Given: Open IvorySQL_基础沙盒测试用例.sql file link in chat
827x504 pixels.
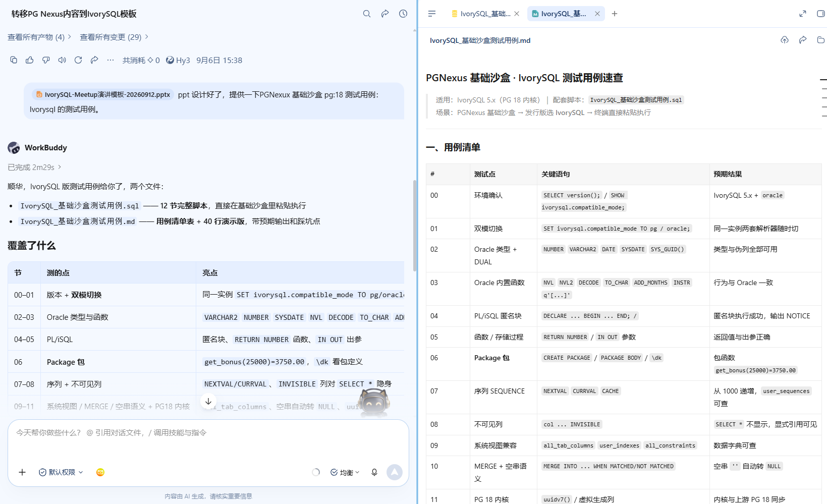Looking at the screenshot, I should coord(79,206).
